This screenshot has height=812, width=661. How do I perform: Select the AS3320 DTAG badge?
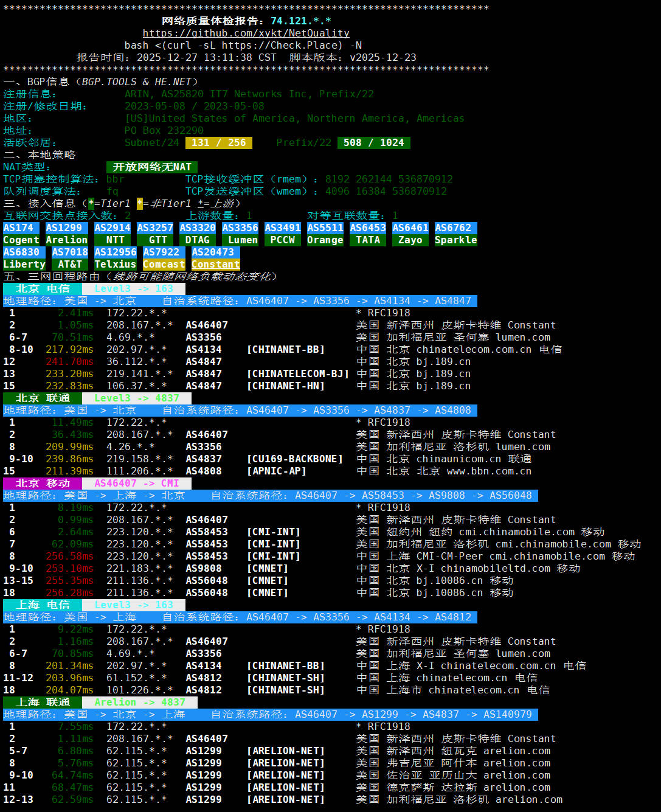point(198,234)
